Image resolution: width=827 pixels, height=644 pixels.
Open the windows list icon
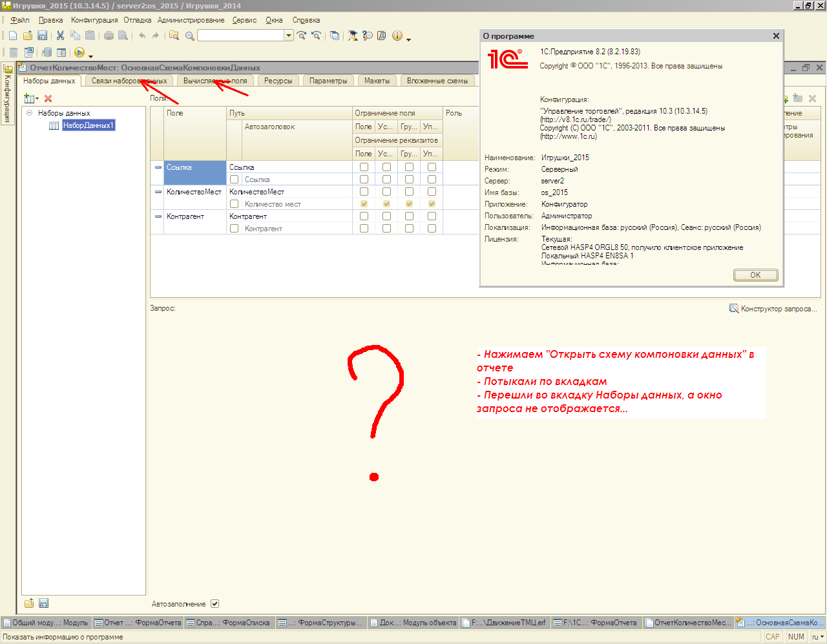[335, 36]
